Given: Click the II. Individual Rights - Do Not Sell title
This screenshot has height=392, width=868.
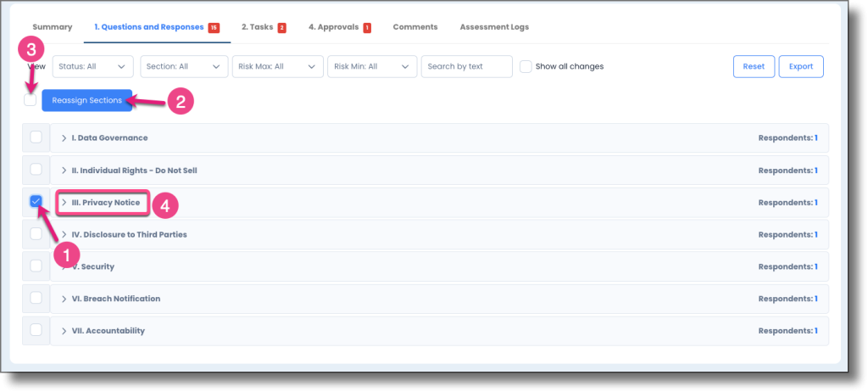Looking at the screenshot, I should [x=135, y=171].
